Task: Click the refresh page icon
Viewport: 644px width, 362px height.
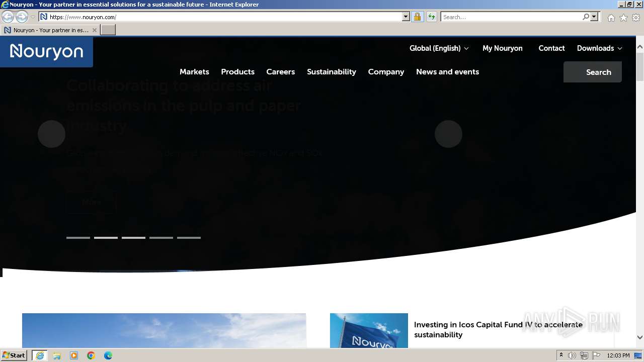Action: (x=431, y=17)
